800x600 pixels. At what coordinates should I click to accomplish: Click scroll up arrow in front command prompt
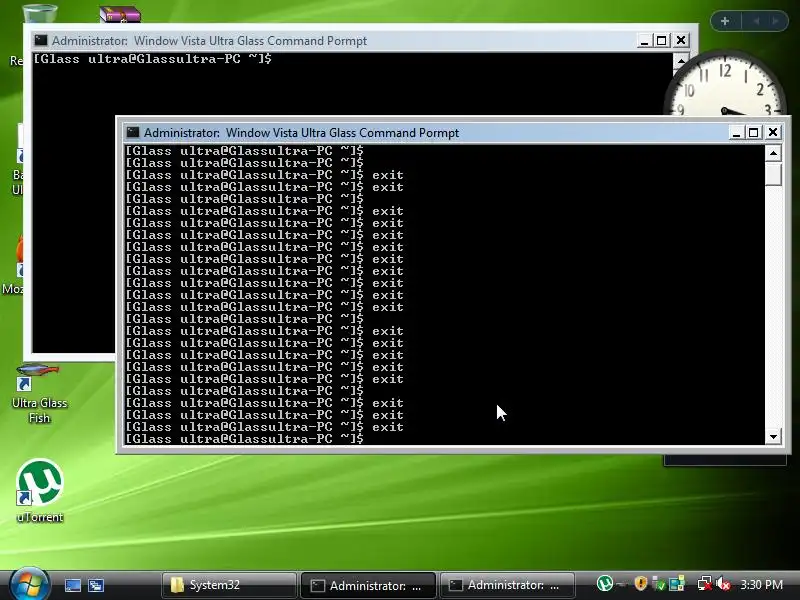(773, 153)
